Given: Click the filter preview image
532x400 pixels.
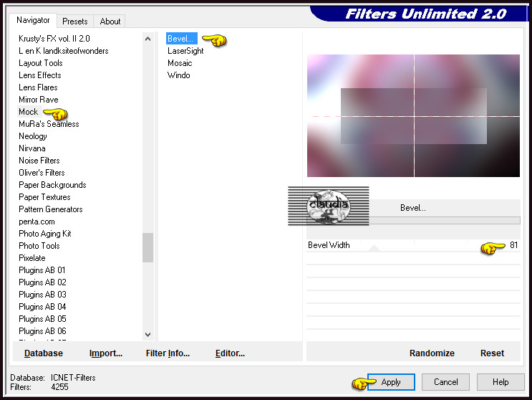Looking at the screenshot, I should (x=413, y=116).
